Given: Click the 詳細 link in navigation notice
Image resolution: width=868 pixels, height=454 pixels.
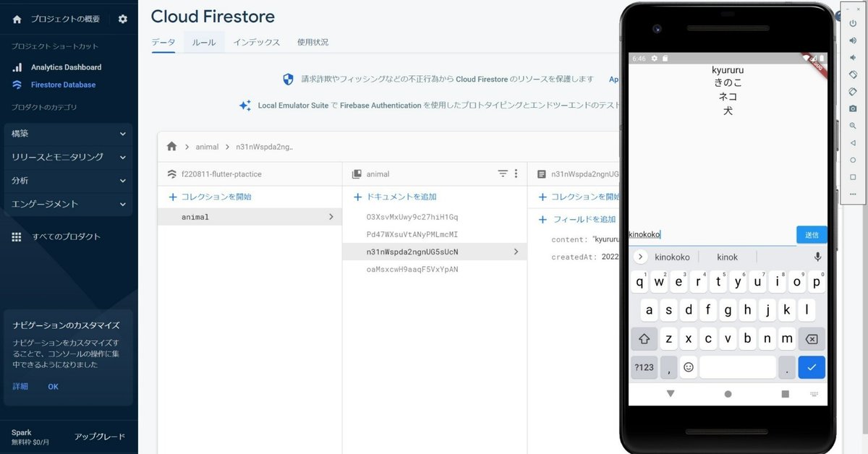Looking at the screenshot, I should (x=20, y=387).
